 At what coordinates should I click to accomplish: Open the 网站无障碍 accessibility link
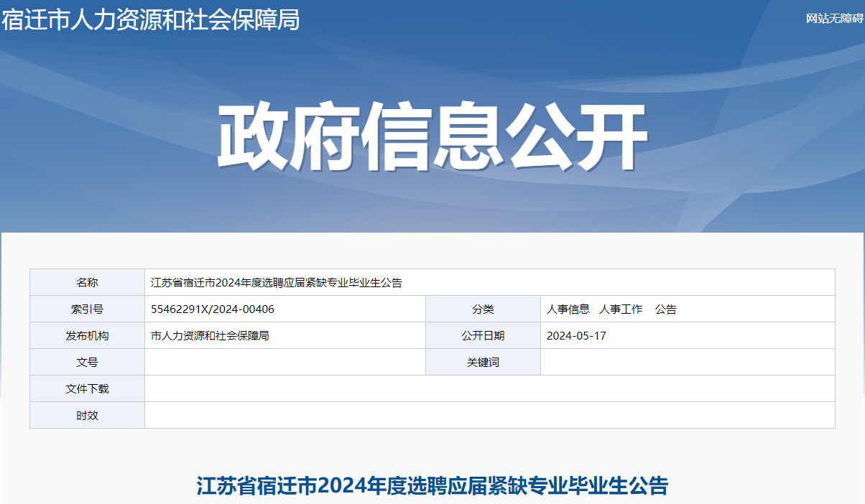click(835, 19)
